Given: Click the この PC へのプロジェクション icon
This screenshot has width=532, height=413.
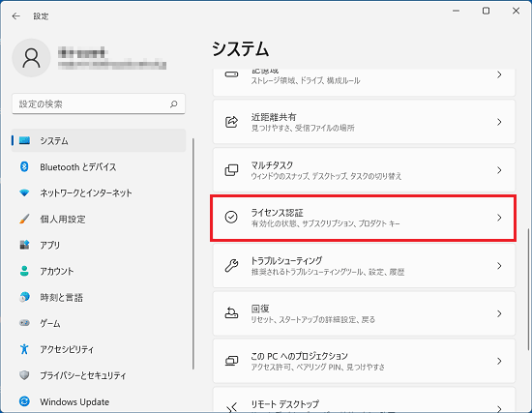Looking at the screenshot, I should click(231, 361).
